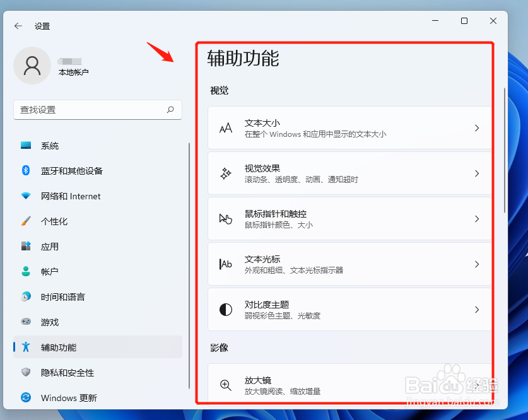Click the gamepad icon for 游戏
This screenshot has width=528, height=420.
tap(26, 322)
